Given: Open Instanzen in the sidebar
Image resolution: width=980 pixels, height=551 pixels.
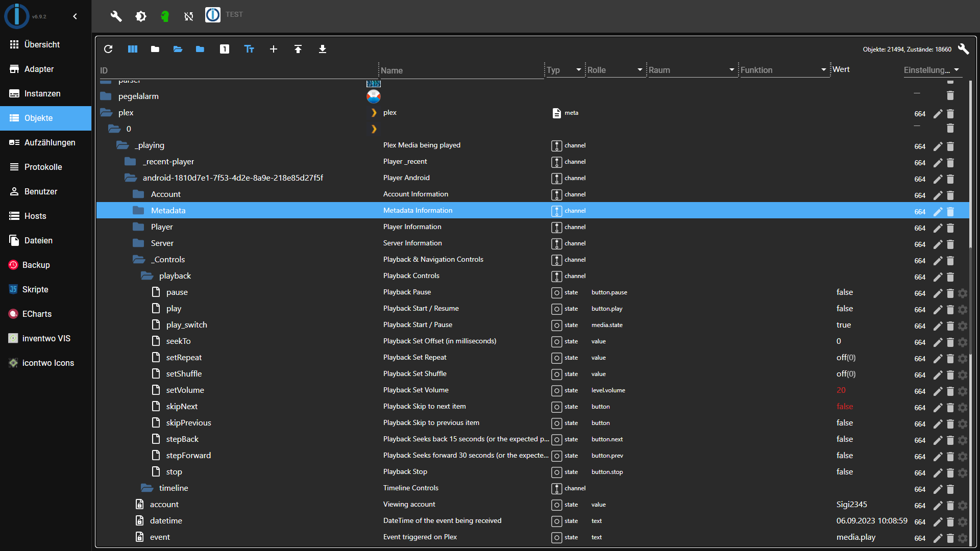Looking at the screenshot, I should [46, 93].
